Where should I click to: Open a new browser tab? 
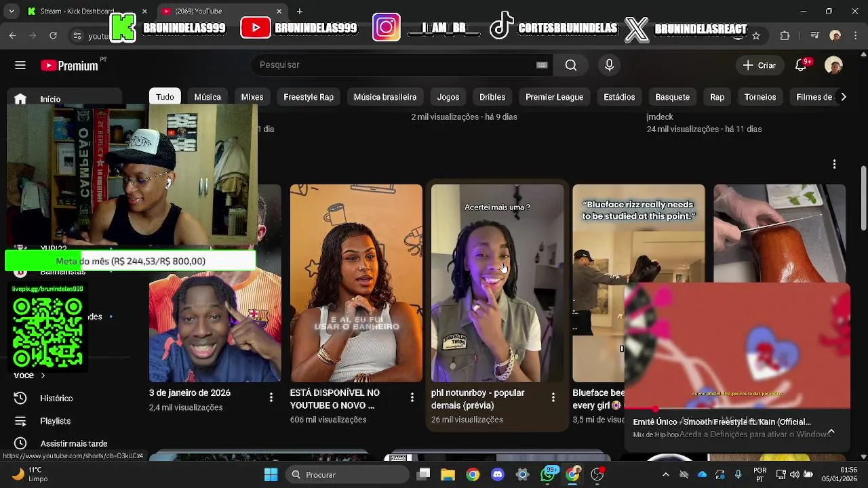pyautogui.click(x=300, y=11)
